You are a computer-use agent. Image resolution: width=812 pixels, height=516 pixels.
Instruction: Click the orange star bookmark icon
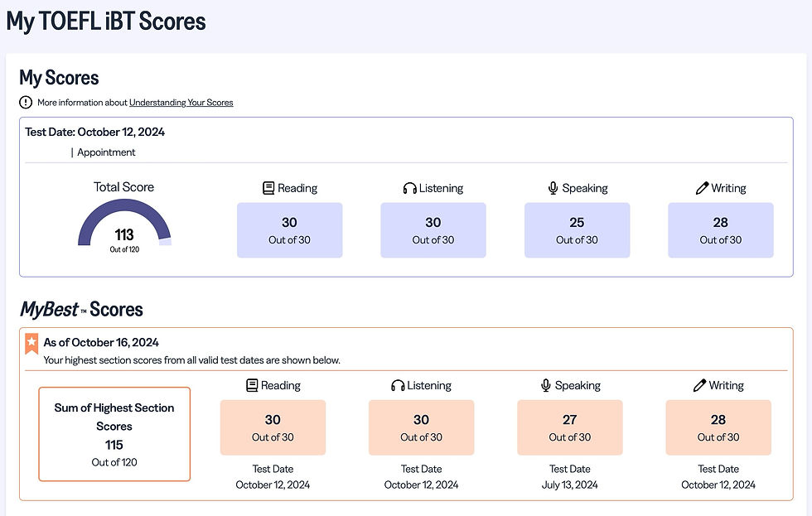(31, 344)
